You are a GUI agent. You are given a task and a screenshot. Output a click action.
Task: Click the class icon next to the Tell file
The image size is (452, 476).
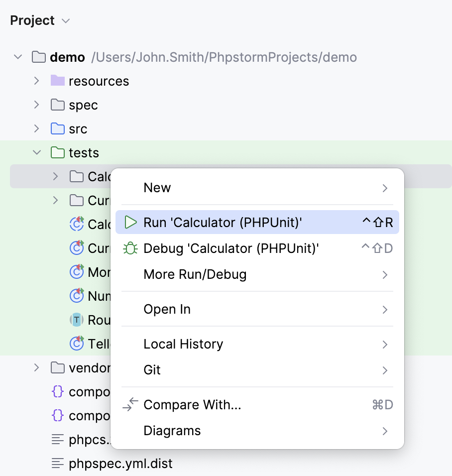[x=76, y=344]
